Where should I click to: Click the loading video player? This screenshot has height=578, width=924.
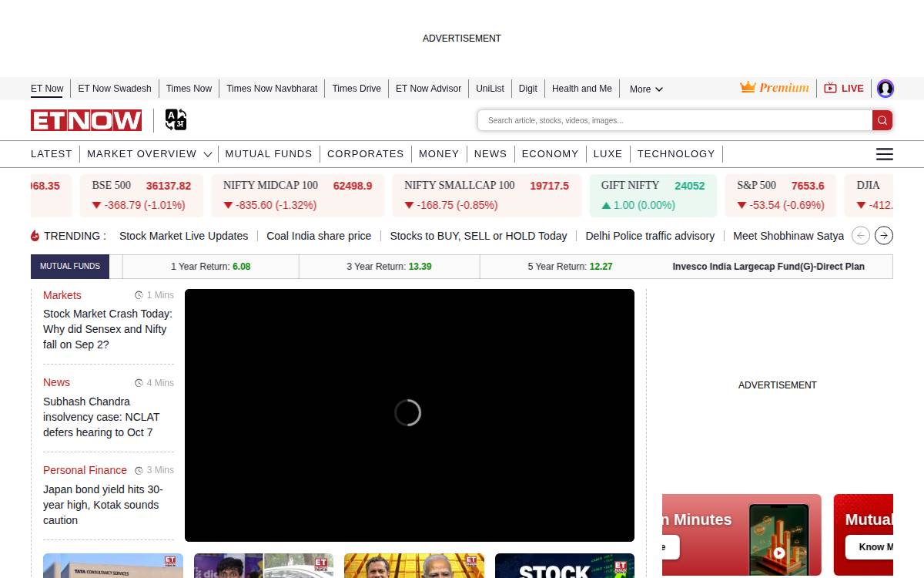pos(410,415)
